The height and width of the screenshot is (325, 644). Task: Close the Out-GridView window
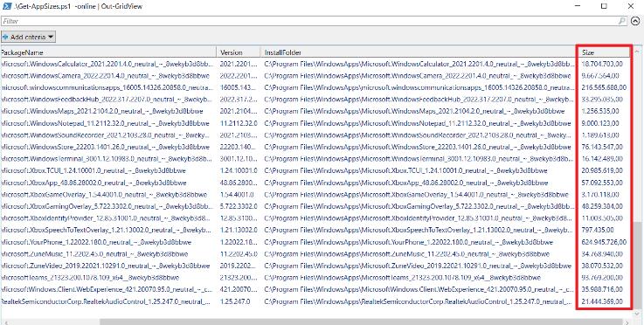coord(630,6)
